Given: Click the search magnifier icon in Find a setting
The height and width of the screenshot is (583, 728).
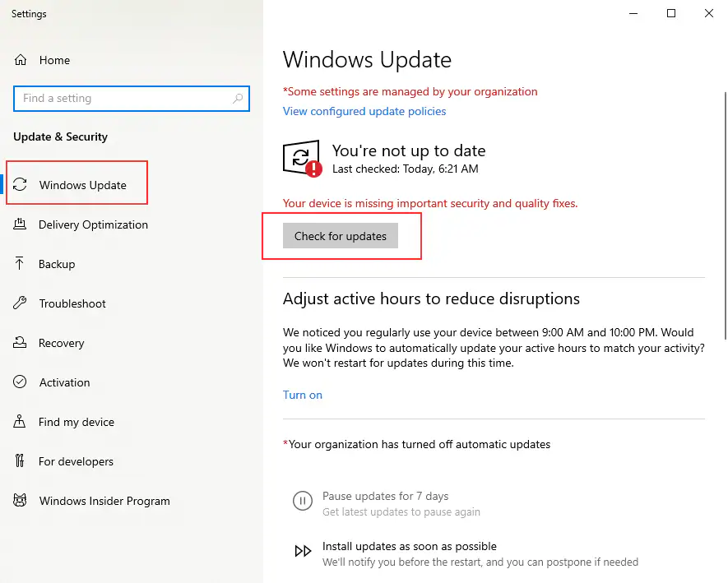Looking at the screenshot, I should pos(238,99).
